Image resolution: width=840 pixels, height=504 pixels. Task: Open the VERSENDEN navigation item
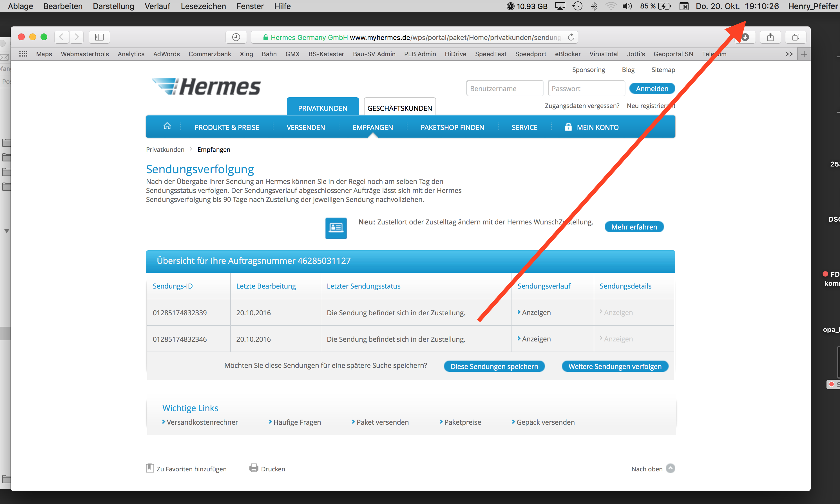[x=306, y=127]
